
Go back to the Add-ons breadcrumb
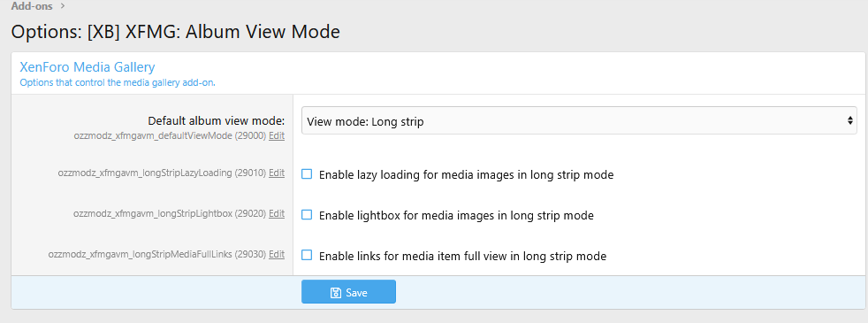coord(32,6)
